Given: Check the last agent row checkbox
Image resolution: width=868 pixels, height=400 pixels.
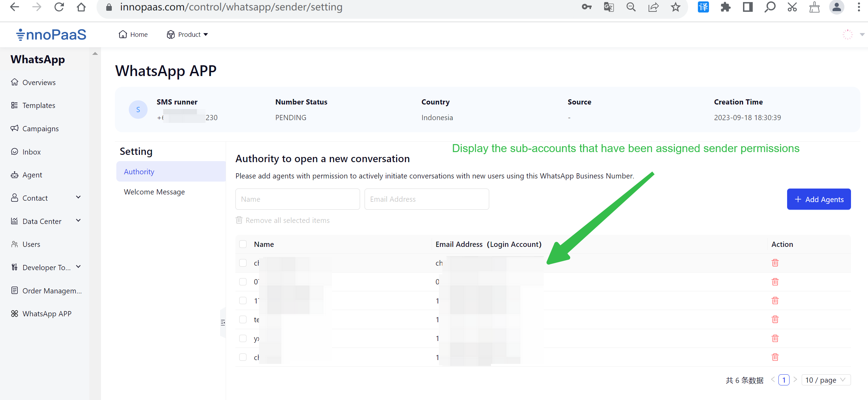Looking at the screenshot, I should click(243, 357).
